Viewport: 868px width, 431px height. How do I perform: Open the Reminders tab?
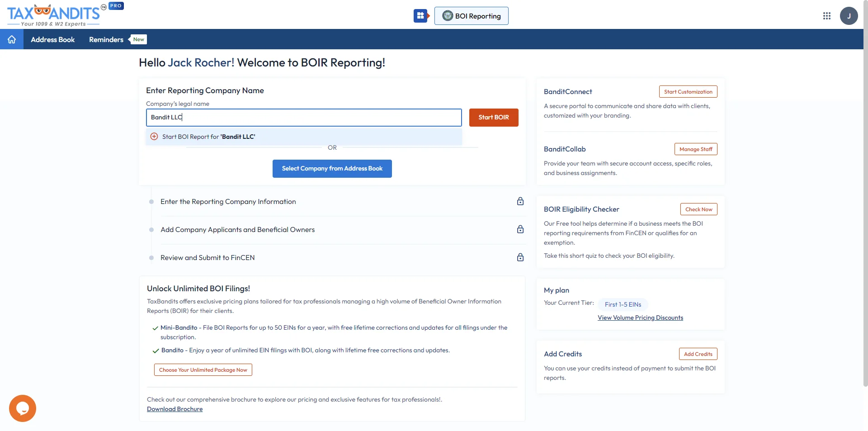coord(106,39)
